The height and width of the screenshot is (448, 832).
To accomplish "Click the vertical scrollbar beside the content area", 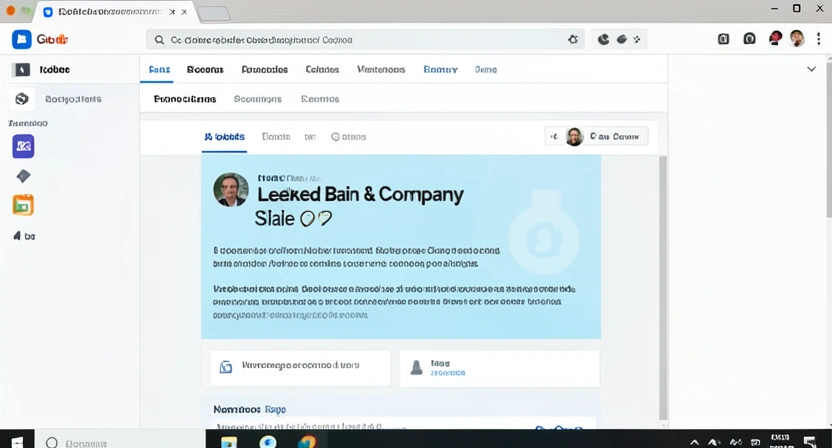I will (663, 287).
